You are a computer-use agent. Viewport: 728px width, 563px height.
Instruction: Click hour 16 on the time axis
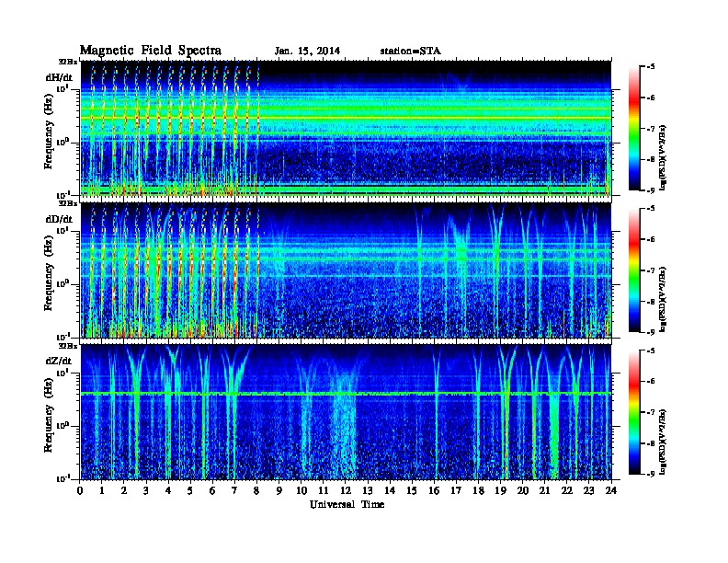point(434,491)
